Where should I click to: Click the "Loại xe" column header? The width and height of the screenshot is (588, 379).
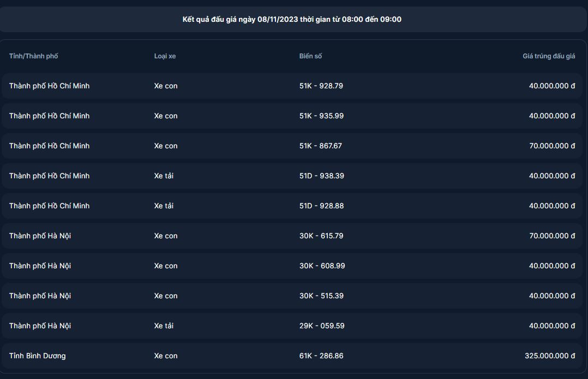(x=165, y=56)
